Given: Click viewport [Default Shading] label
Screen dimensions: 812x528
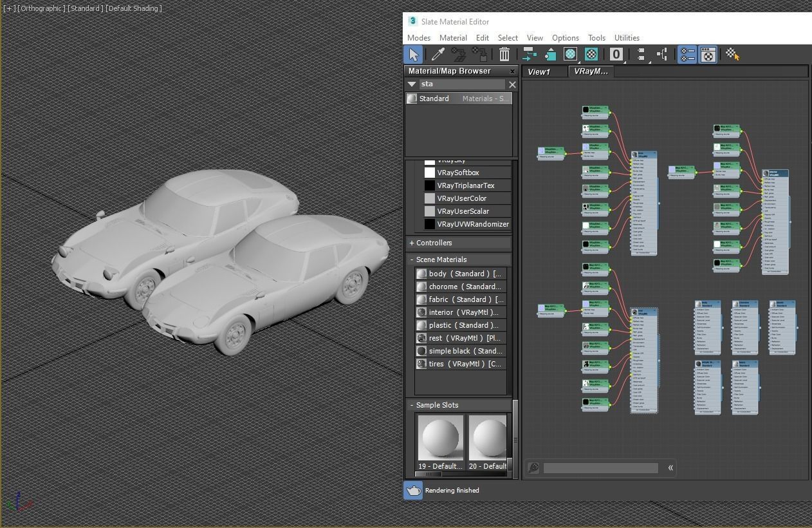Looking at the screenshot, I should (134, 8).
